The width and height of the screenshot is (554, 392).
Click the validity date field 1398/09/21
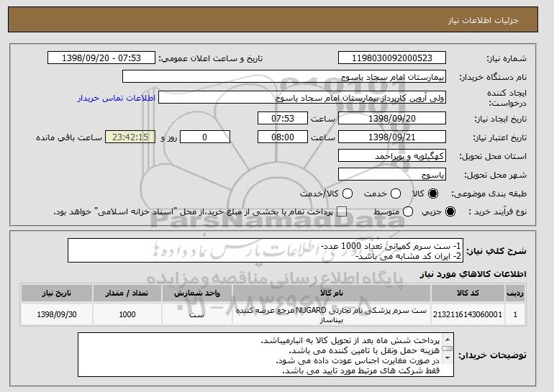coord(392,137)
